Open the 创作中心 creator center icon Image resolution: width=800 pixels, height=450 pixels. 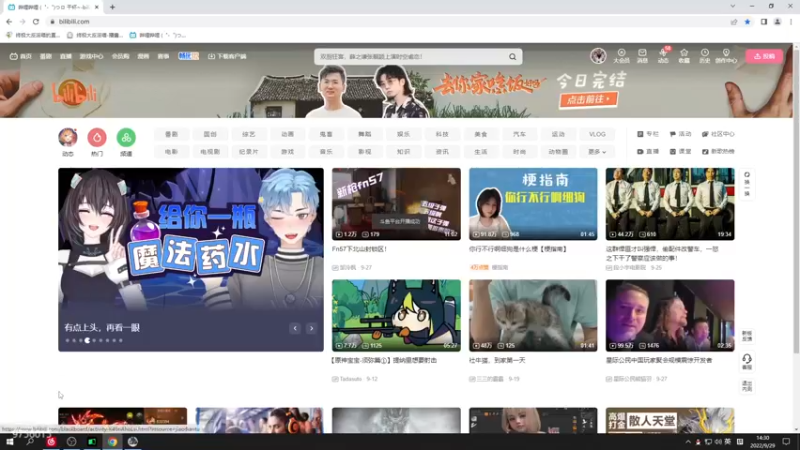point(726,56)
